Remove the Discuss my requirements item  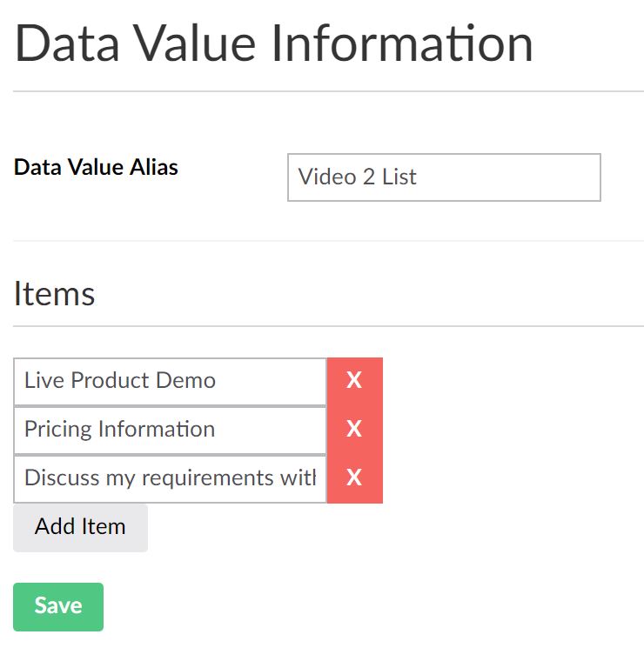click(355, 479)
